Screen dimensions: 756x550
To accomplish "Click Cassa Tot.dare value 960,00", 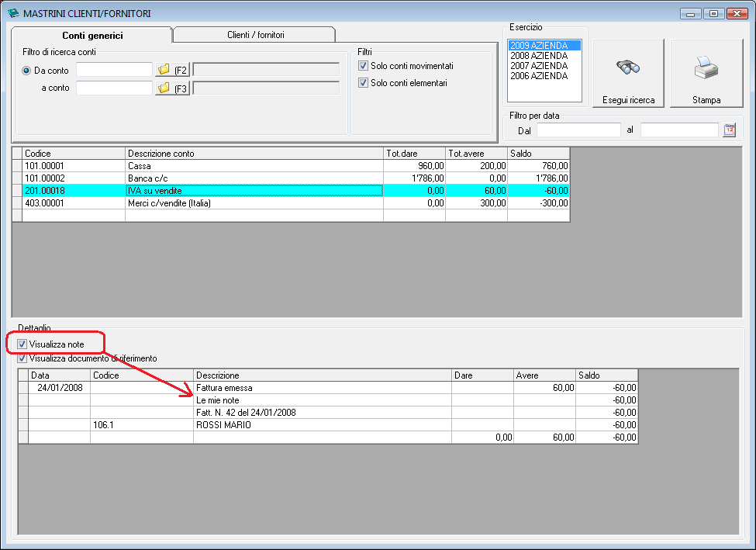I will click(x=414, y=166).
